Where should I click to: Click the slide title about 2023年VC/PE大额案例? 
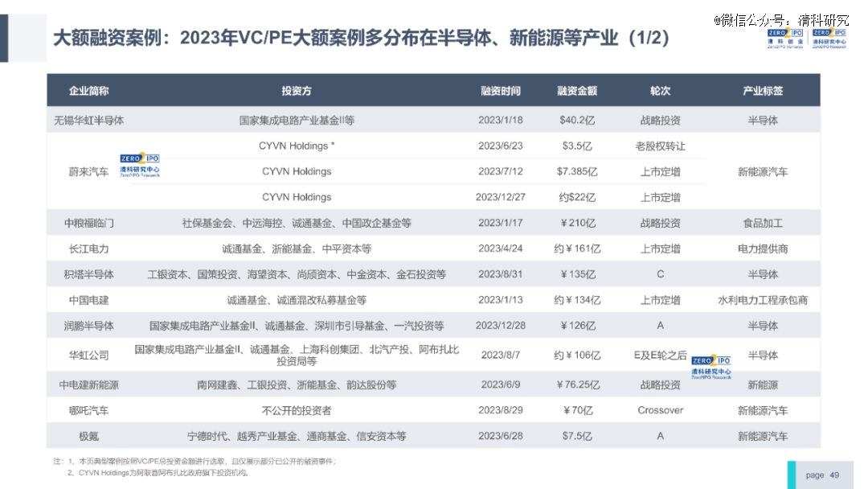coord(361,38)
